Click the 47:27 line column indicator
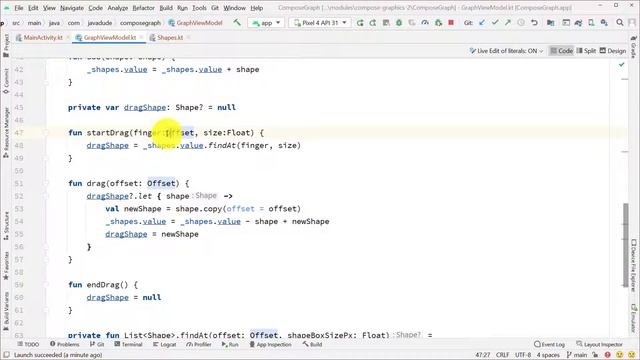The height and width of the screenshot is (360, 640). 483,355
